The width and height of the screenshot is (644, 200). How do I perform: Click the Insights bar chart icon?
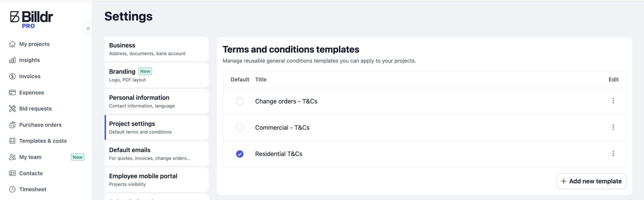click(12, 60)
